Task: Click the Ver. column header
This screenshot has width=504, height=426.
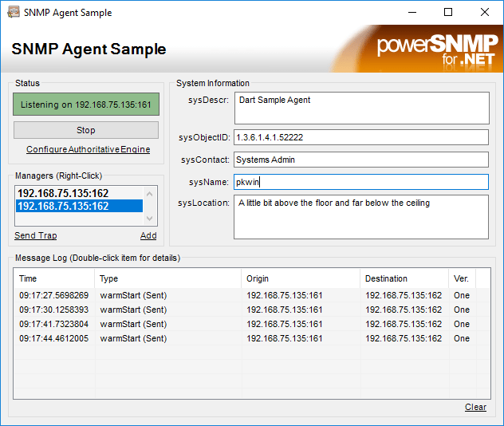Action: tap(462, 278)
